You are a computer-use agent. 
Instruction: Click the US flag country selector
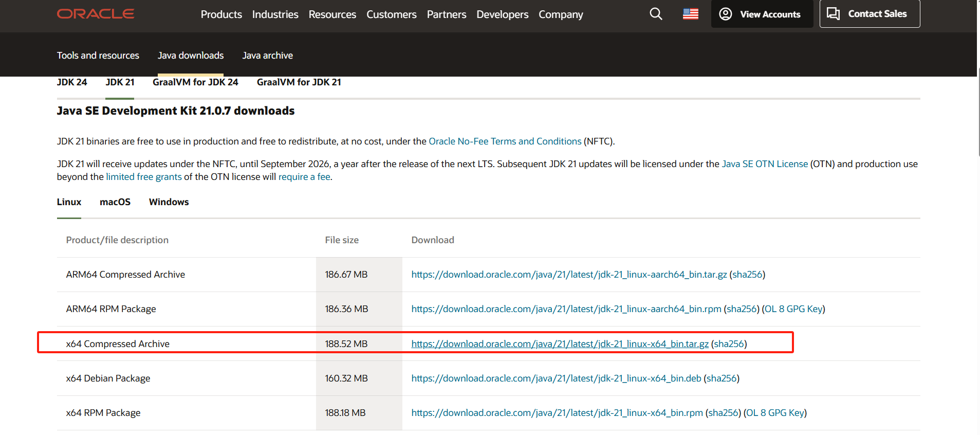(x=691, y=14)
